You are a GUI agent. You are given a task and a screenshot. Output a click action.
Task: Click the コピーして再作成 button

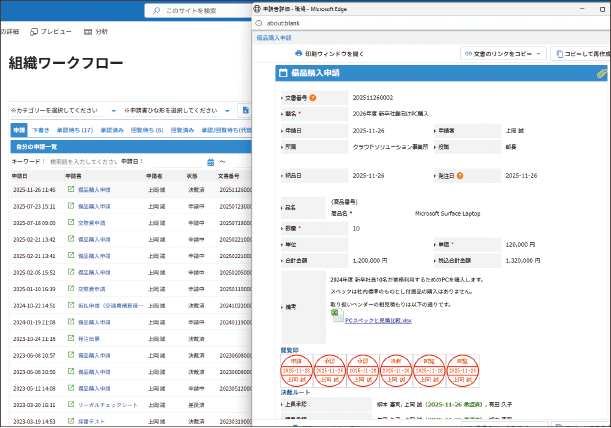click(580, 53)
